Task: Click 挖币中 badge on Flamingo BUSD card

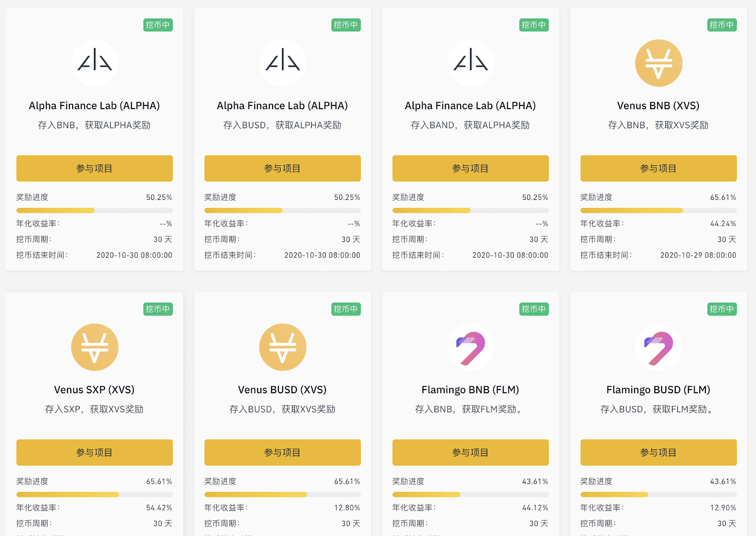Action: 722,309
